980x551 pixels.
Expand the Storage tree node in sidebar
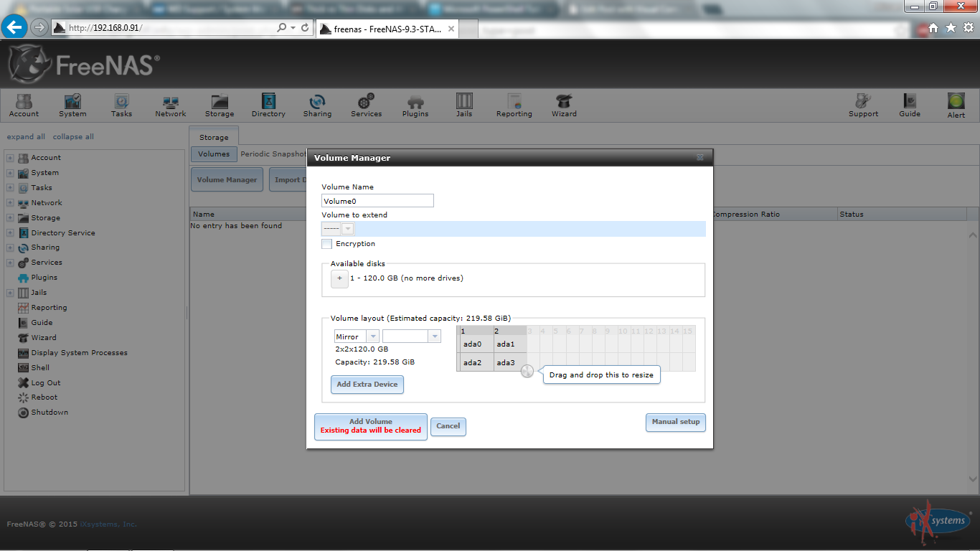pyautogui.click(x=10, y=218)
